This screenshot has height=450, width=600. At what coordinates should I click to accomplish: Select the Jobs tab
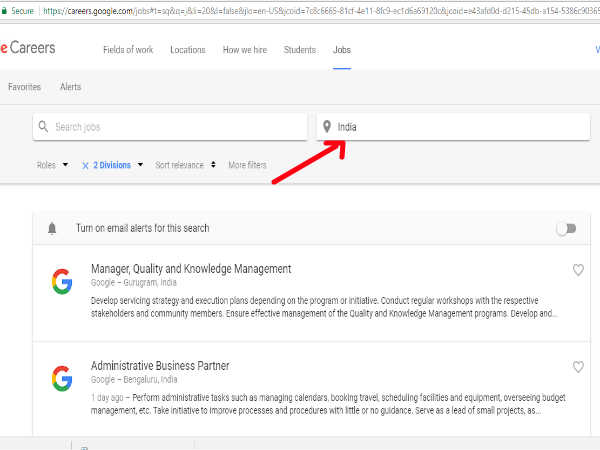(x=342, y=50)
